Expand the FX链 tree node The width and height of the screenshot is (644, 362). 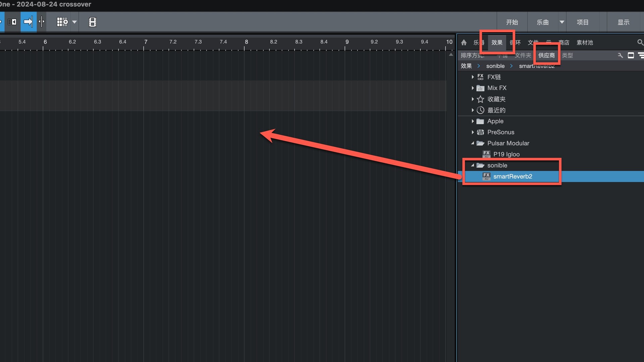(473, 77)
